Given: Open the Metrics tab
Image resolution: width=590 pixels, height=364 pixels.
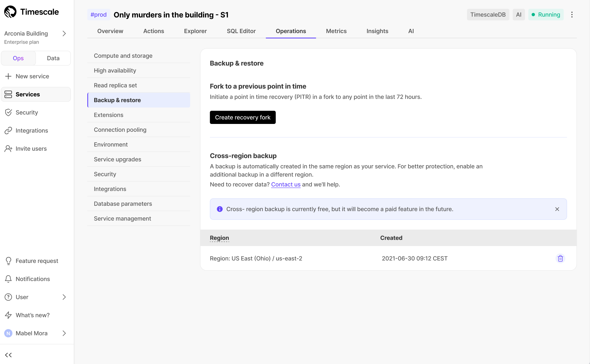Looking at the screenshot, I should click(336, 31).
